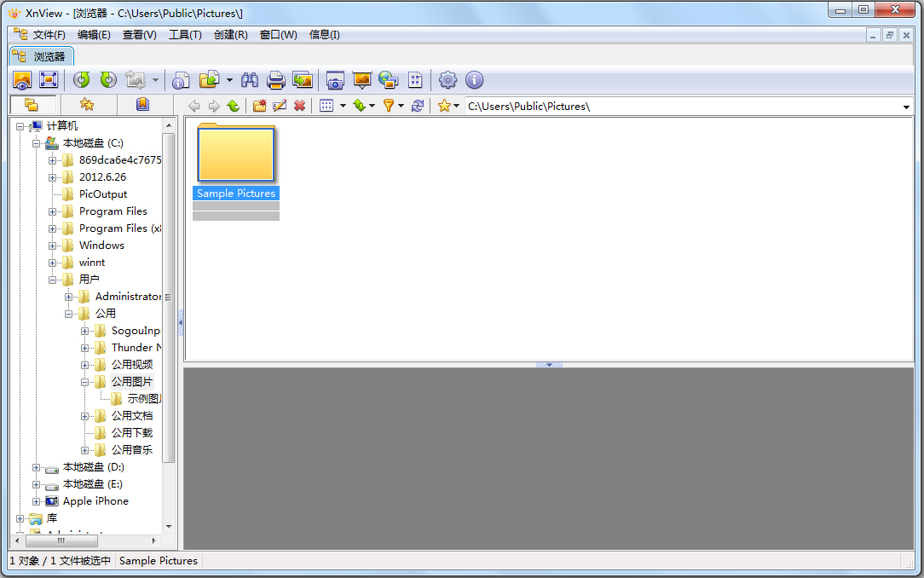The width and height of the screenshot is (924, 578).
Task: Expand Apple iPhone tree node
Action: (x=36, y=502)
